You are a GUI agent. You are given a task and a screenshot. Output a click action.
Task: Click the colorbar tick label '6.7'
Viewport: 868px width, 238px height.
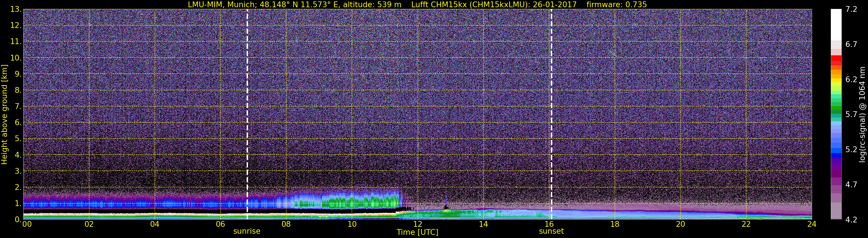[x=851, y=44]
